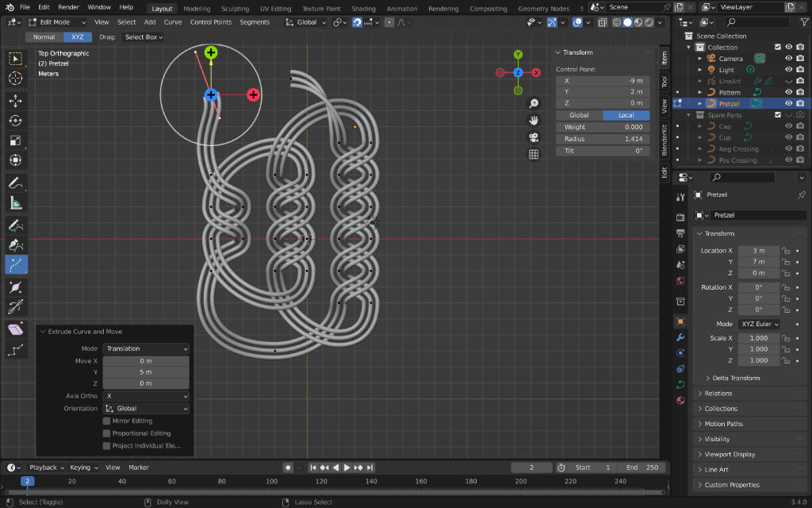The height and width of the screenshot is (508, 812).
Task: Hide the Camera object in outliner
Action: click(788, 59)
